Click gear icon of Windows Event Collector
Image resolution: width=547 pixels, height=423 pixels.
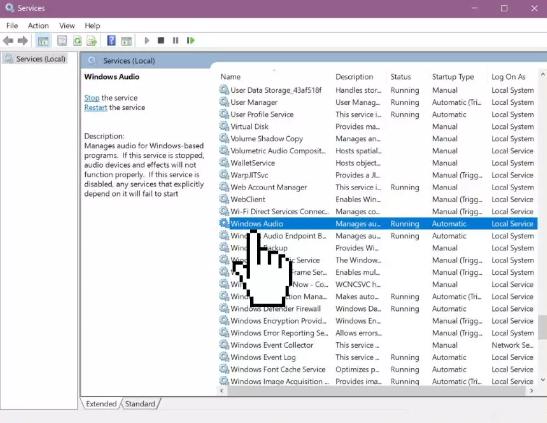(224, 345)
